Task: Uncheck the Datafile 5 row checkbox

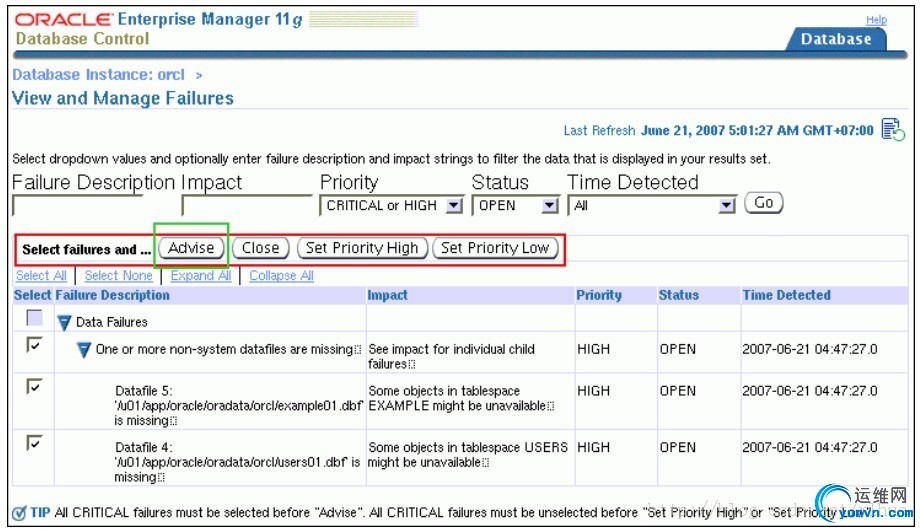Action: 35,386
